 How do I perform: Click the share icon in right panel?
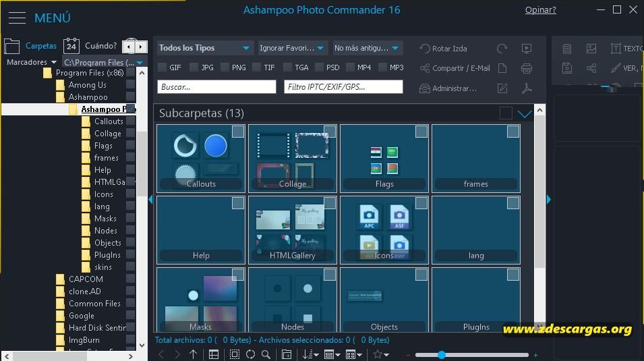[591, 68]
